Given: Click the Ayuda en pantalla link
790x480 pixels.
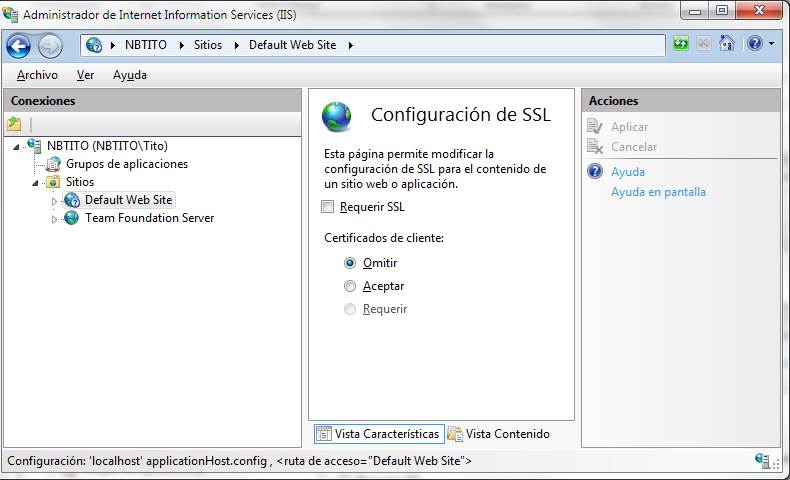Looking at the screenshot, I should (658, 192).
